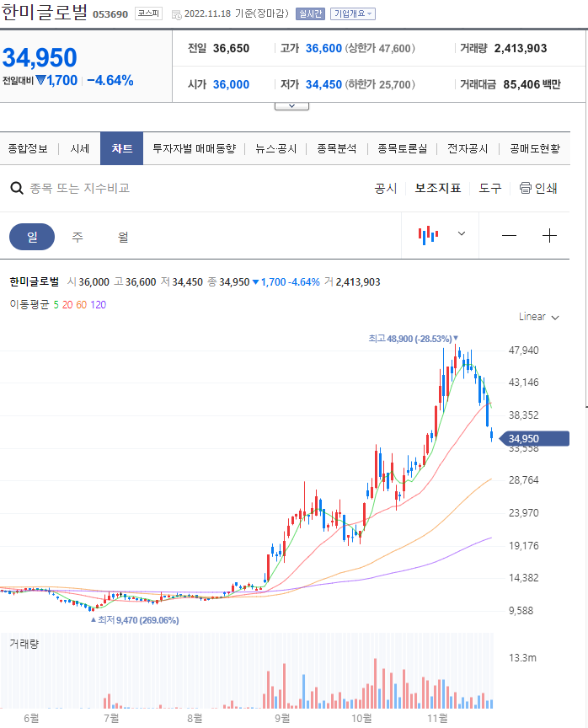Screen dimensions: 588x728
Task: Open the Linear scale dropdown
Action: pyautogui.click(x=538, y=317)
